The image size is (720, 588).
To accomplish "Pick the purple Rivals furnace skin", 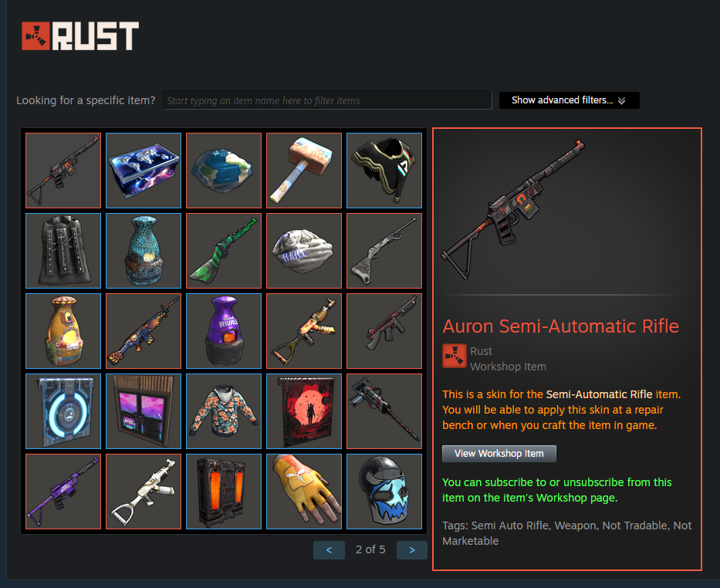I will point(224,331).
